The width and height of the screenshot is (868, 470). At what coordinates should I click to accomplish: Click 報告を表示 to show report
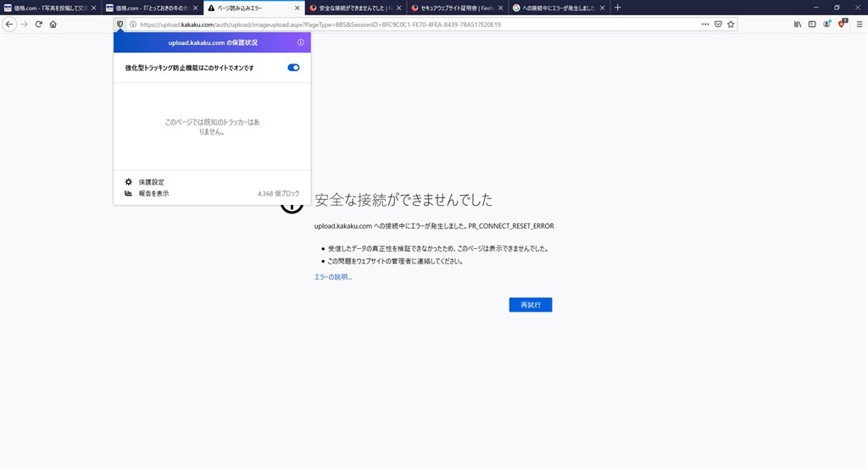point(154,194)
